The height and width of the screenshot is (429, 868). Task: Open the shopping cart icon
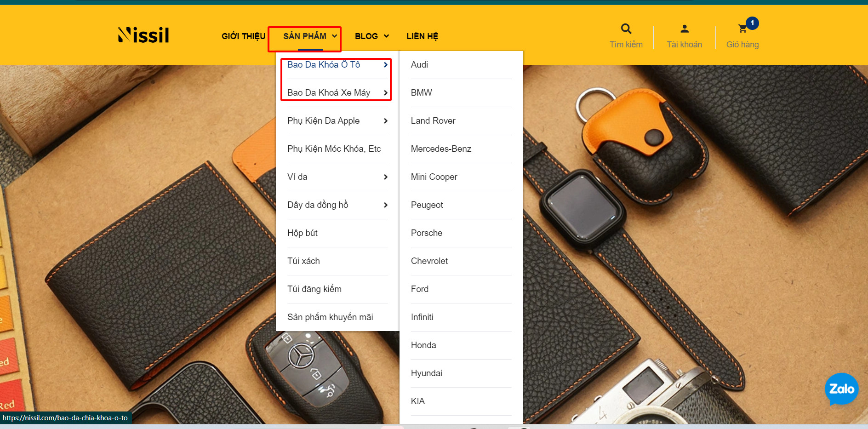tap(742, 29)
